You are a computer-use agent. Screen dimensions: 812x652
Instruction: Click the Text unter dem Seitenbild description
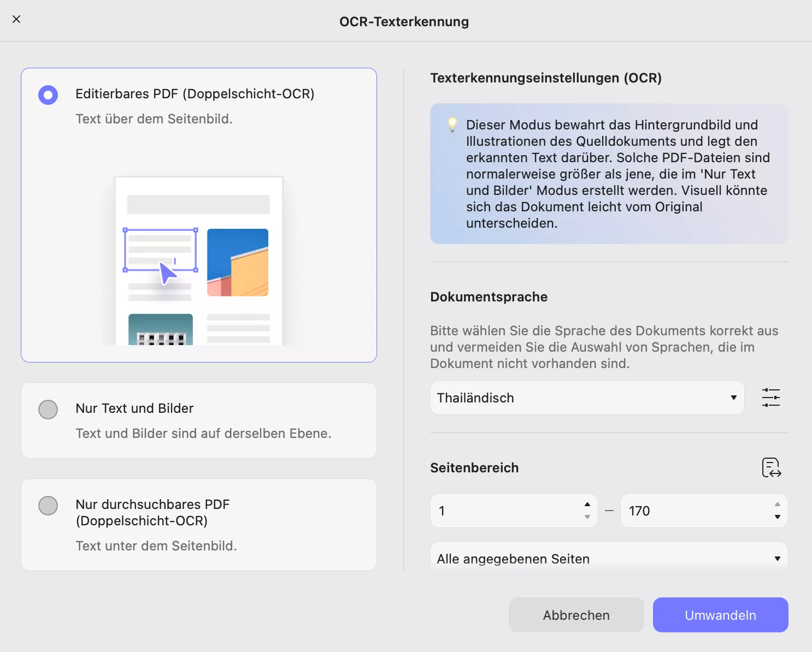156,546
